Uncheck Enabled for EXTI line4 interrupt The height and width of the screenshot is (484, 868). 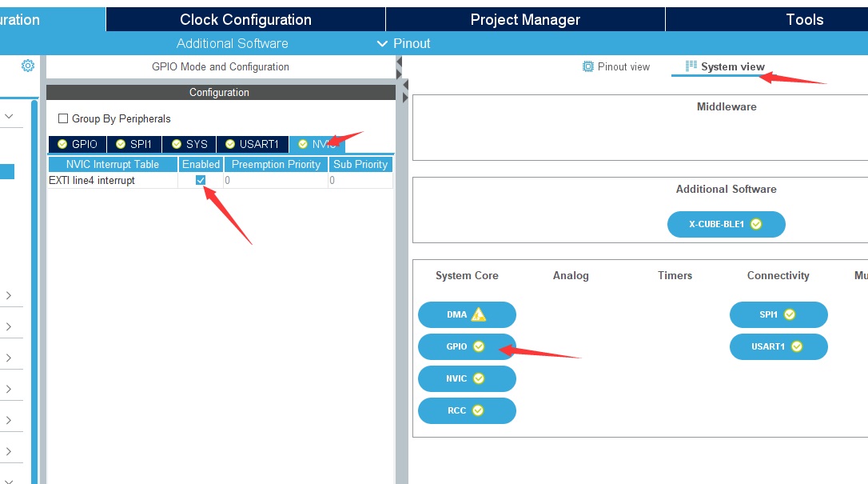click(201, 180)
